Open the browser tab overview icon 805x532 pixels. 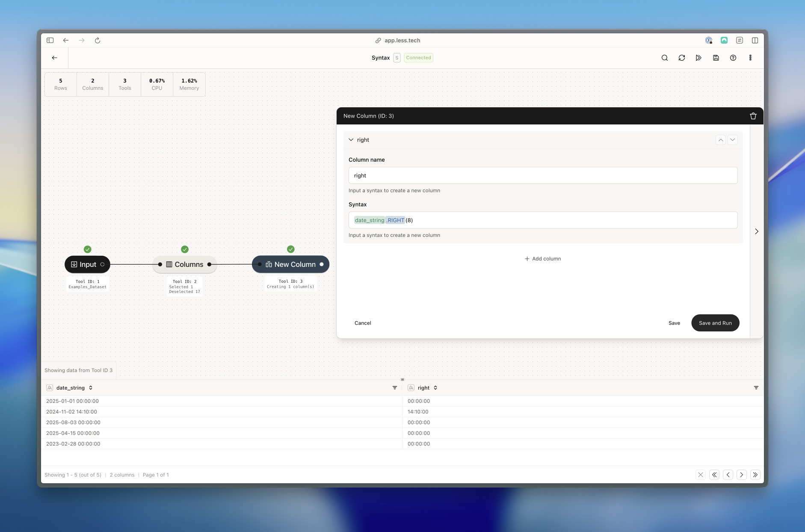[740, 40]
